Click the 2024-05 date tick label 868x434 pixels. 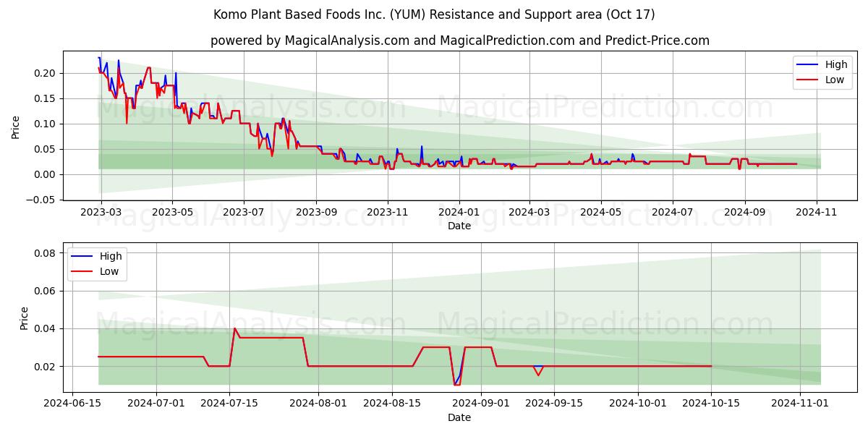600,213
